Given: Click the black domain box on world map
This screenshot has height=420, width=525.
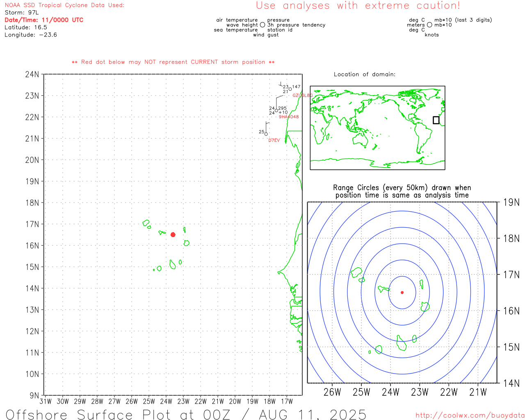Looking at the screenshot, I should click(436, 120).
